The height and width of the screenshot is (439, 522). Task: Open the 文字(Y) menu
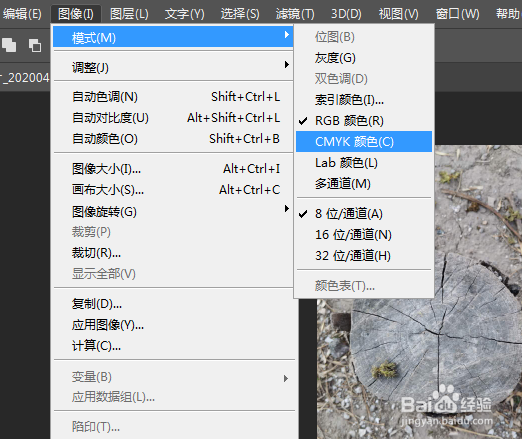pyautogui.click(x=184, y=14)
